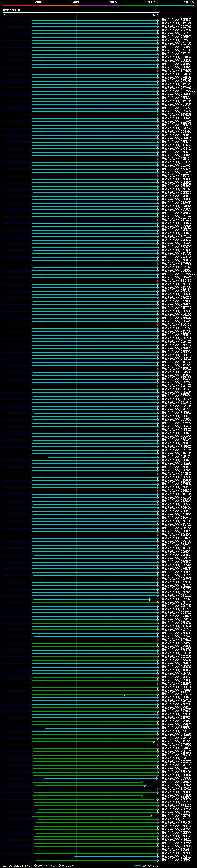The image size is (197, 868).
Task: Select the UniRef100_Q94F91 label
Action: click(176, 74)
